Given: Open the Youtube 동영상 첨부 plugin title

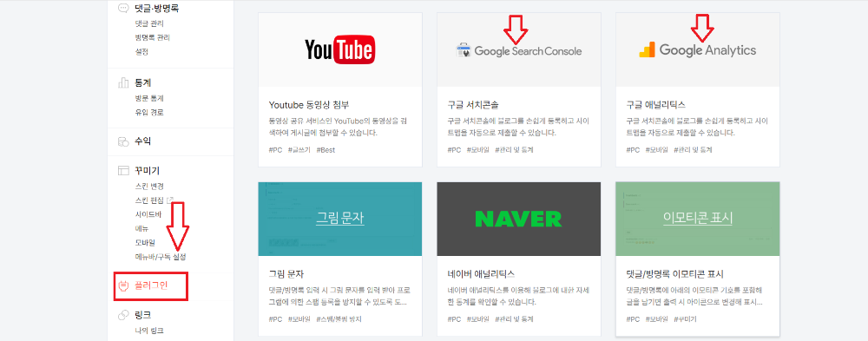Looking at the screenshot, I should tap(309, 105).
